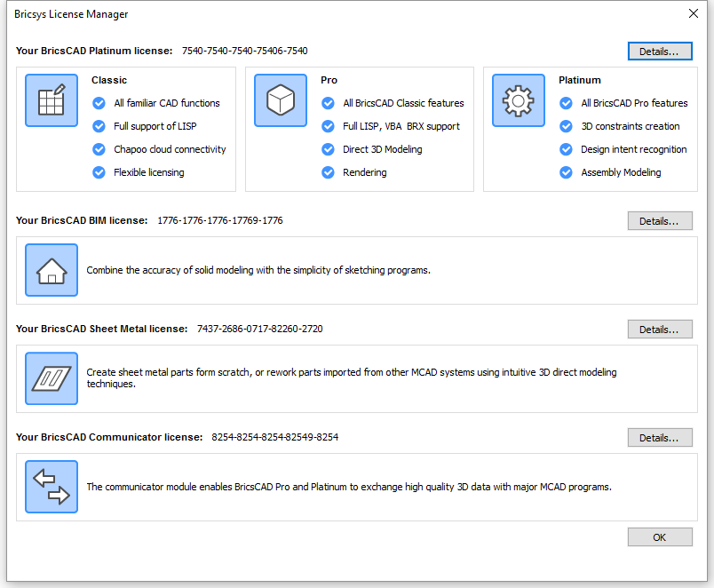This screenshot has height=588, width=714.
Task: Open Details for the Sheet Metal license
Action: click(660, 330)
